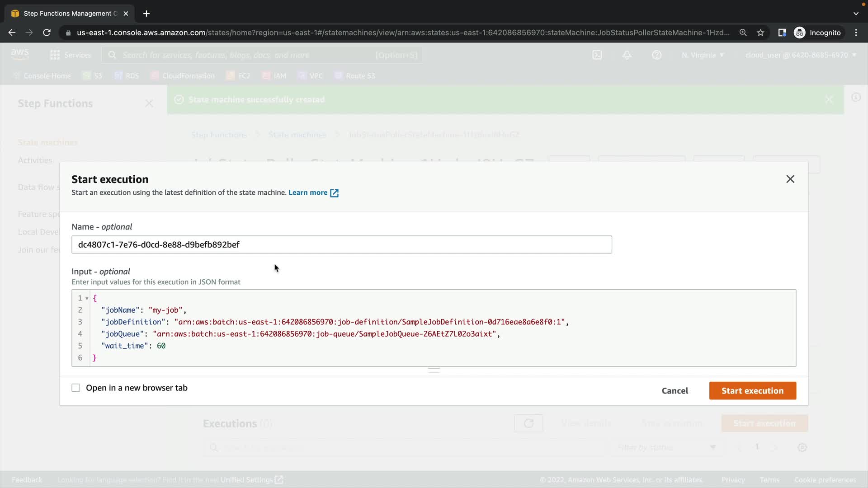Click the browser reload icon
Screen dimensions: 868x488
tap(47, 33)
